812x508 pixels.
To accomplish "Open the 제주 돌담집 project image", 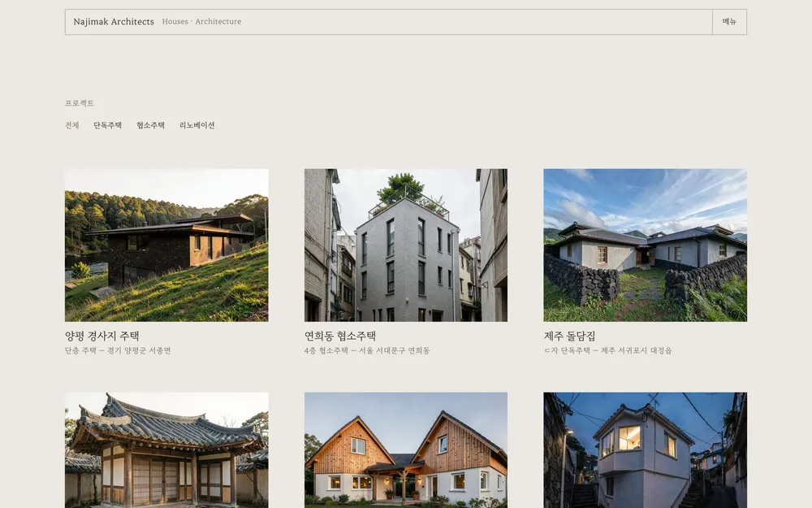I will [x=646, y=245].
